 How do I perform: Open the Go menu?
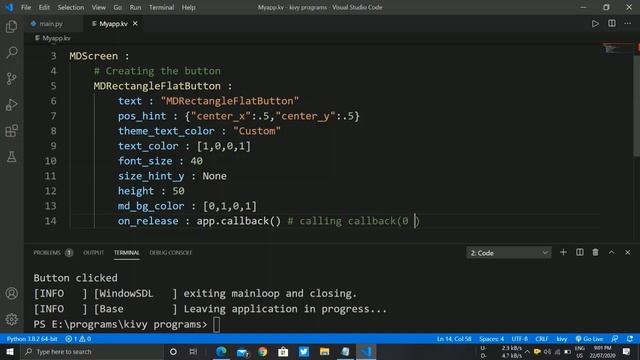click(118, 7)
